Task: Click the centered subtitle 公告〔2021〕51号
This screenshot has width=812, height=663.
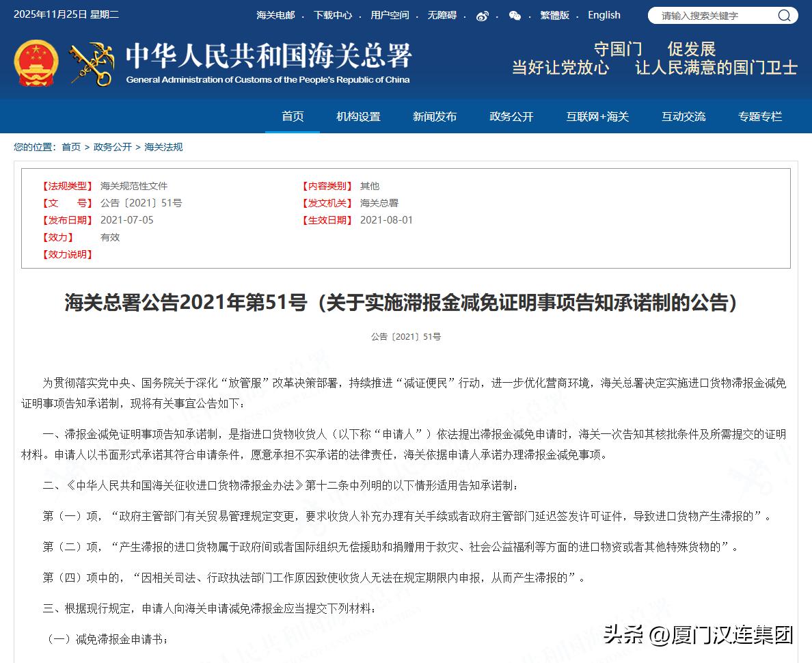Action: click(406, 337)
